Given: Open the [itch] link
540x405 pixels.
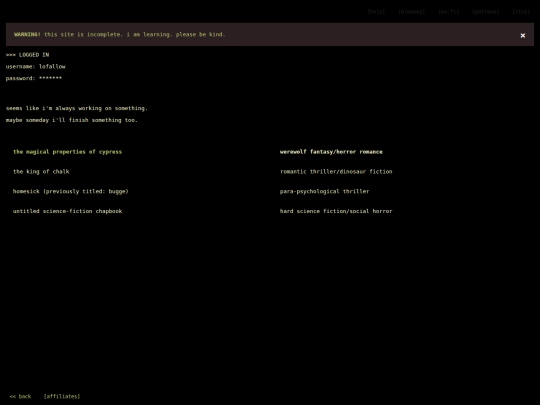Looking at the screenshot, I should click(521, 12).
